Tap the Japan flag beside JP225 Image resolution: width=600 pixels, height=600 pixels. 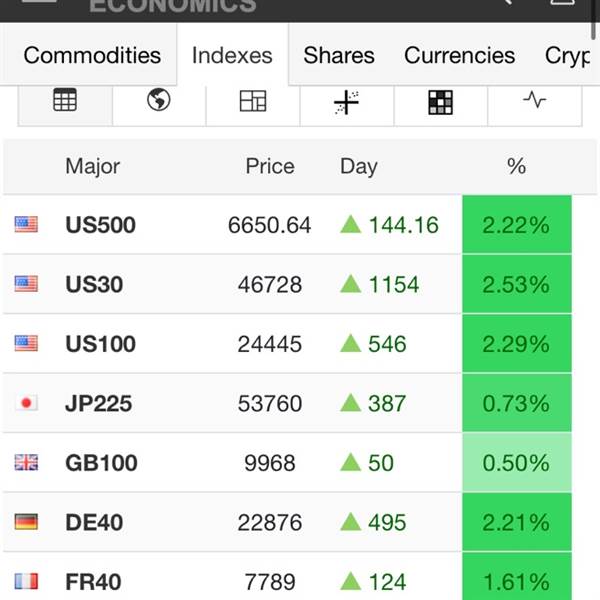27,404
